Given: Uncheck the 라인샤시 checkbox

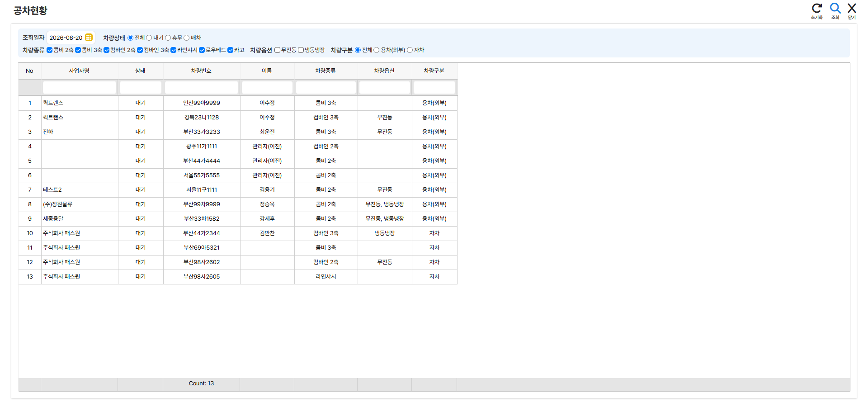Looking at the screenshot, I should coord(173,50).
